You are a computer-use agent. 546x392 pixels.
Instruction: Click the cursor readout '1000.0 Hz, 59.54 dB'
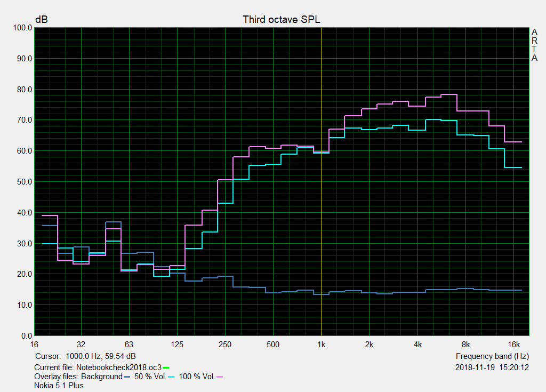[101, 356]
